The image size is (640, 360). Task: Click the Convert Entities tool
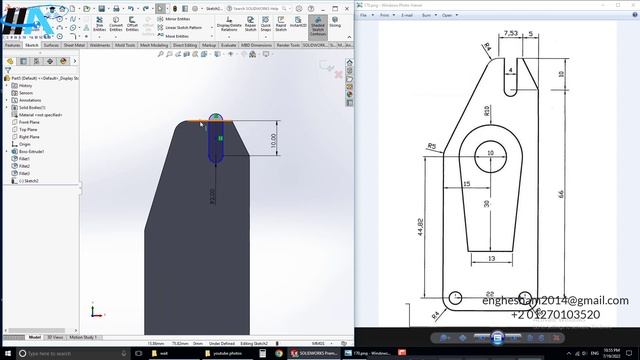116,24
